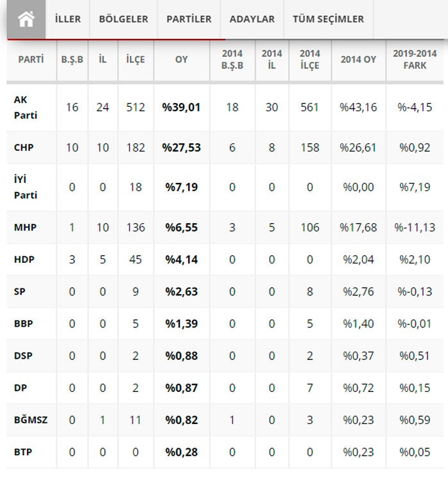Open the ADAYLAR tab

[x=252, y=19]
